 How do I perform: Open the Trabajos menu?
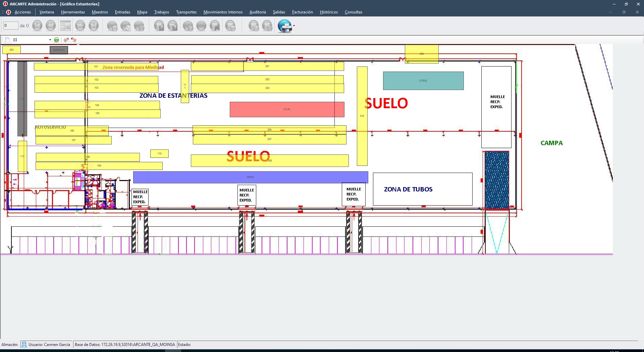pyautogui.click(x=162, y=12)
